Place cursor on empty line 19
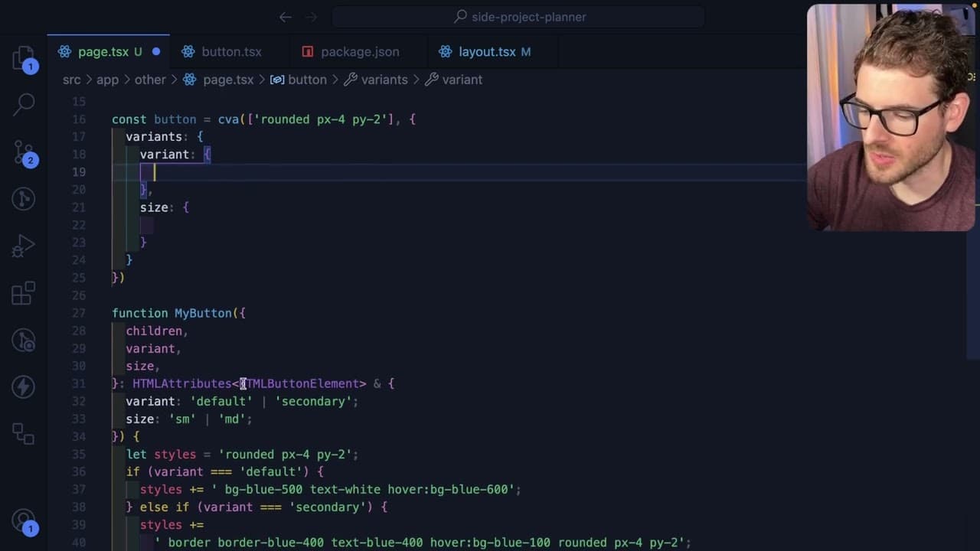980x551 pixels. [x=459, y=172]
